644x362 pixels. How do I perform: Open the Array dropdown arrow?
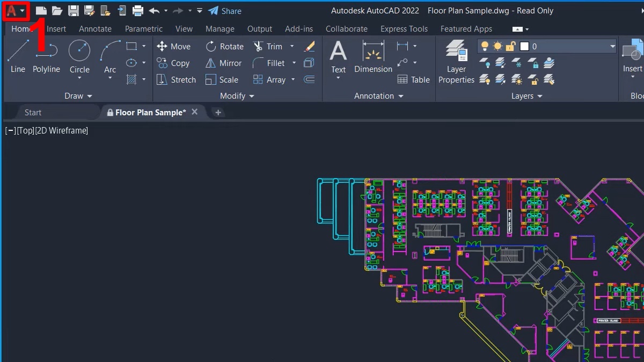[293, 80]
